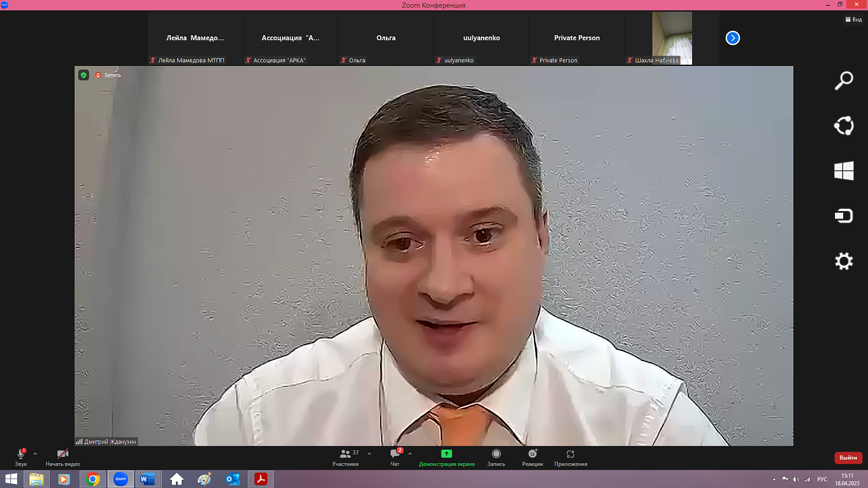Expand the chat options arrow next to Чат
The image size is (868, 488).
point(409,454)
